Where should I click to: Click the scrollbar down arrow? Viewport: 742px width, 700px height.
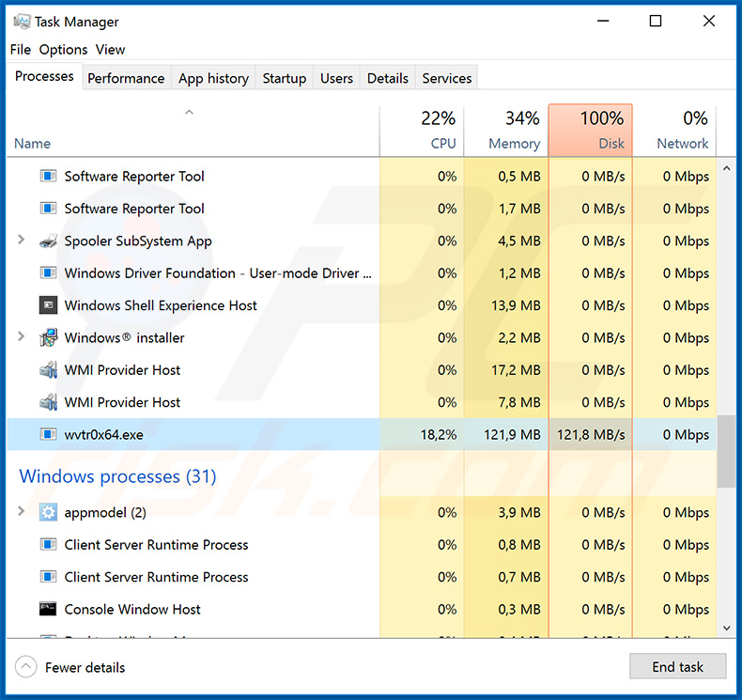tap(726, 628)
